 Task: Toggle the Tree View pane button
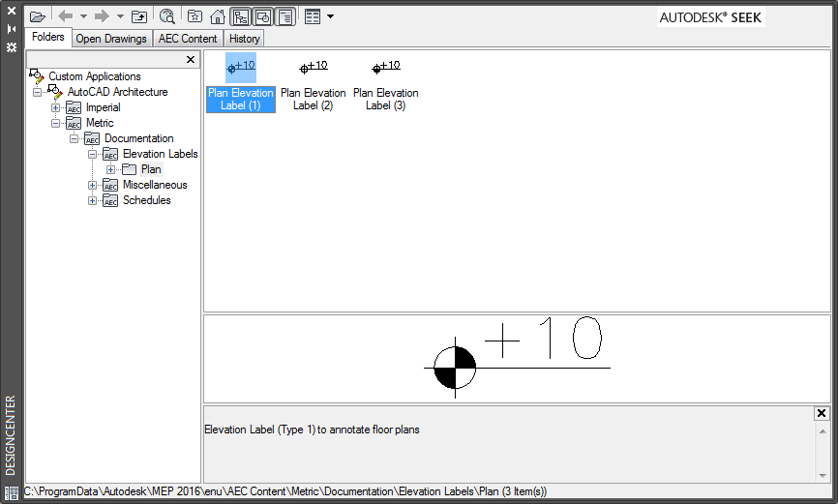241,17
